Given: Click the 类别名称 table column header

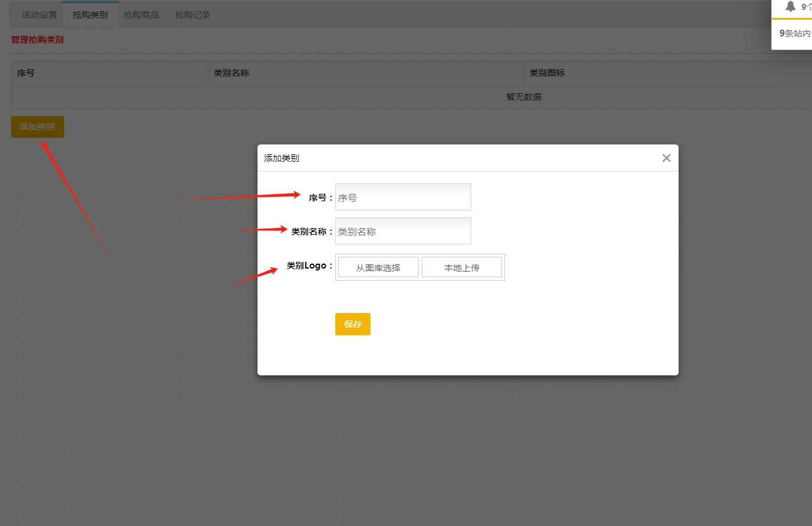Looking at the screenshot, I should point(232,73).
